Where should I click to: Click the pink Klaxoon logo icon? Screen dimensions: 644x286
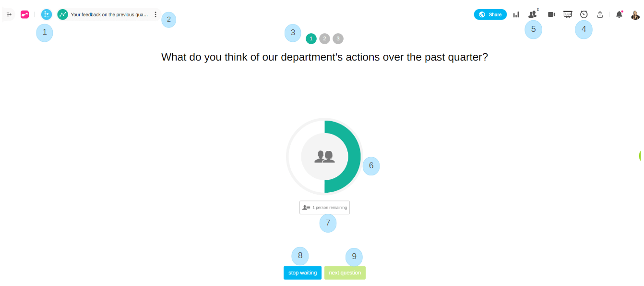click(24, 15)
